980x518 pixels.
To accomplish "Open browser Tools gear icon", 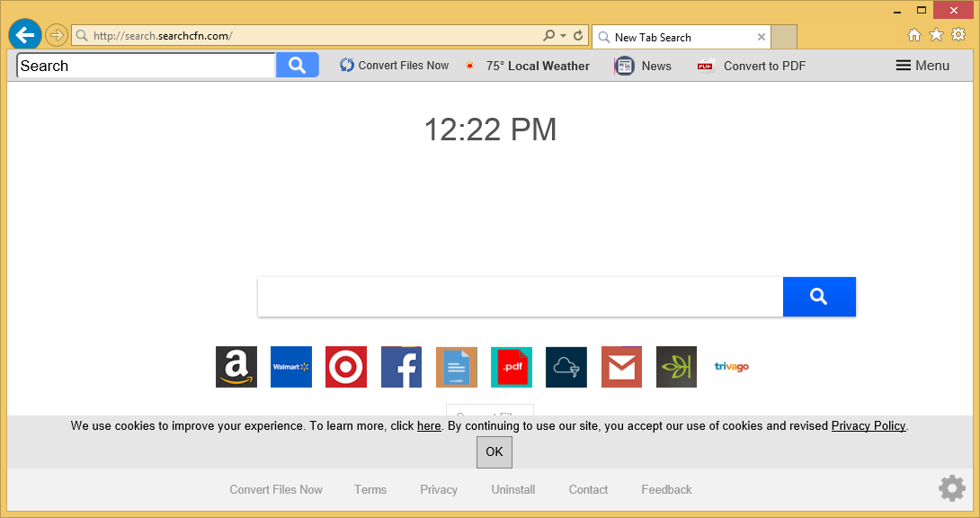I will [958, 34].
